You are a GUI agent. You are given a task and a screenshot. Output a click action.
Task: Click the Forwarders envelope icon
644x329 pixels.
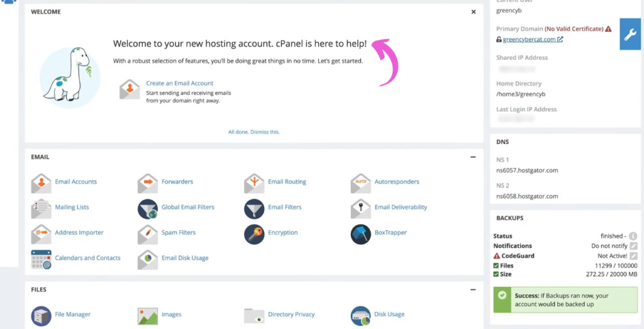tap(148, 183)
